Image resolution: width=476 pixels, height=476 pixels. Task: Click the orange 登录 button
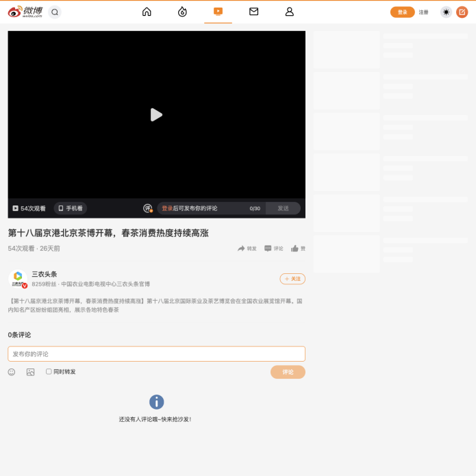402,12
